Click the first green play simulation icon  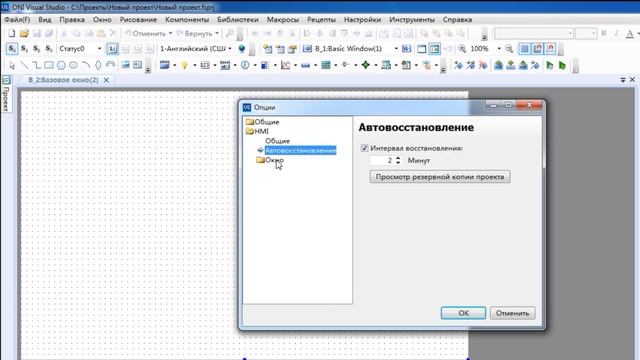pos(550,65)
